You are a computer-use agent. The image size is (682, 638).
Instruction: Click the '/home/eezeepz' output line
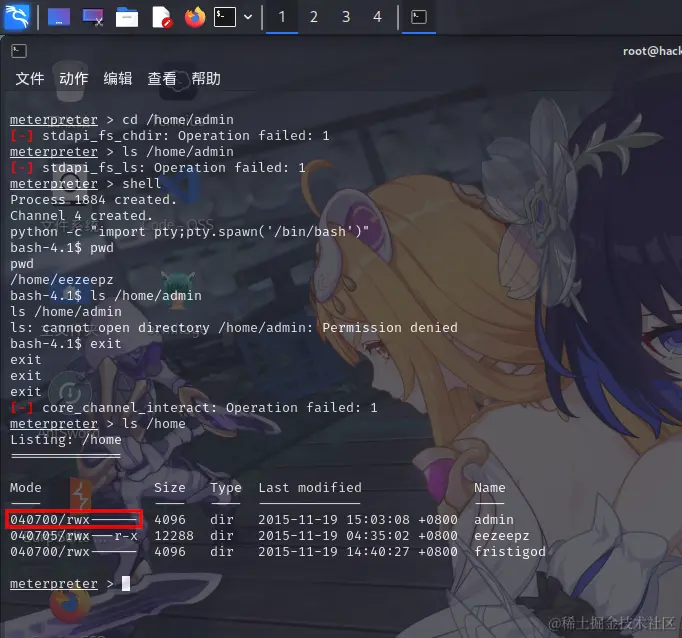tap(62, 280)
